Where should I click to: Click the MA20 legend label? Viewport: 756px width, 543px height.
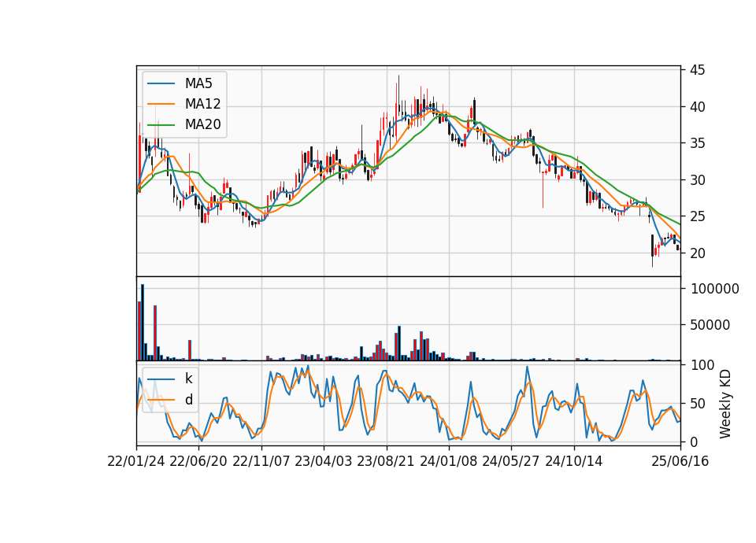[x=202, y=124]
